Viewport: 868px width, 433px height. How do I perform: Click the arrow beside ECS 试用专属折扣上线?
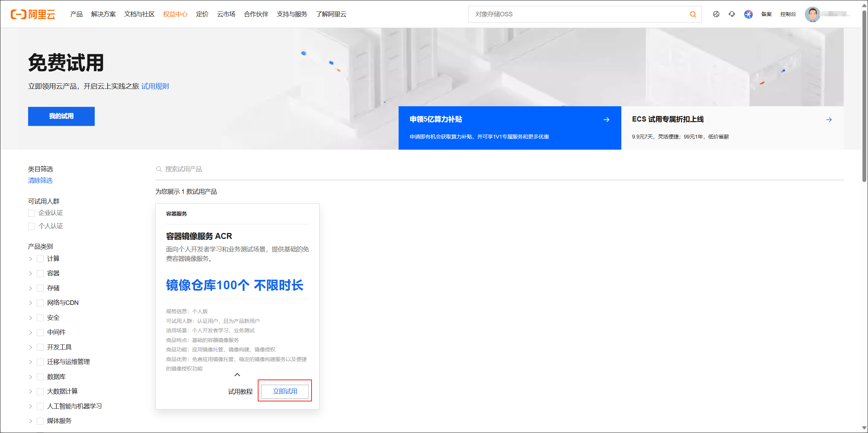point(829,120)
